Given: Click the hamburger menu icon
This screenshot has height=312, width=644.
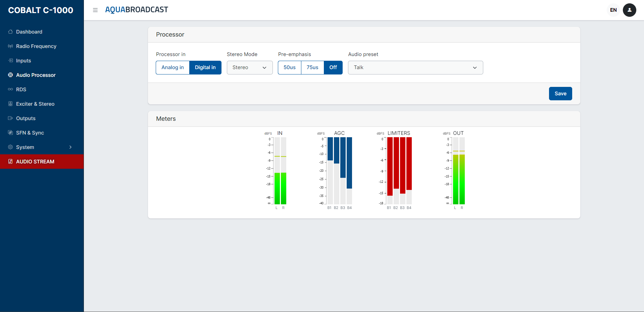Looking at the screenshot, I should [95, 10].
